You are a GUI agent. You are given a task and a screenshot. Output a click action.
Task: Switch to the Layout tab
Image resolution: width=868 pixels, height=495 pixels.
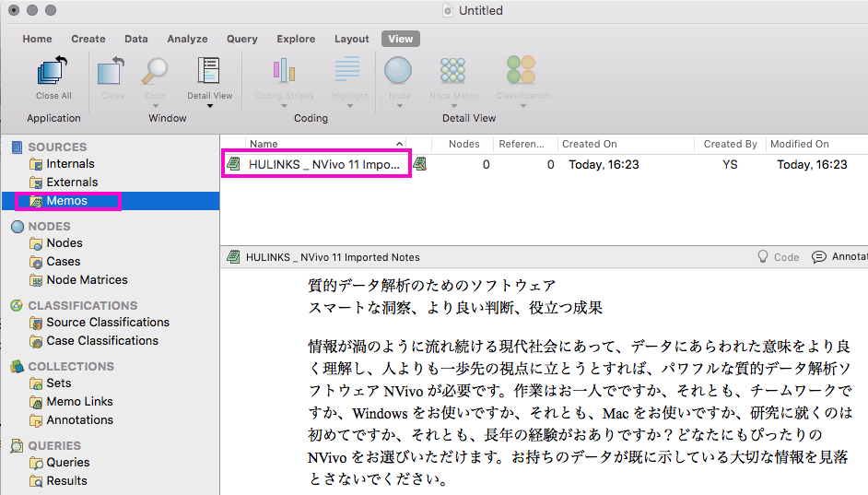pos(351,39)
